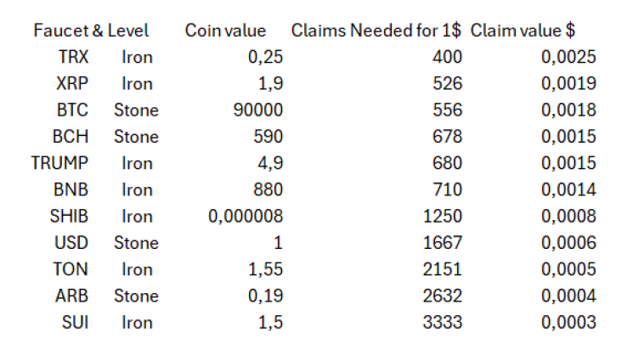644x344 pixels.
Task: Select the TON coin value 1,55
Action: (265, 269)
